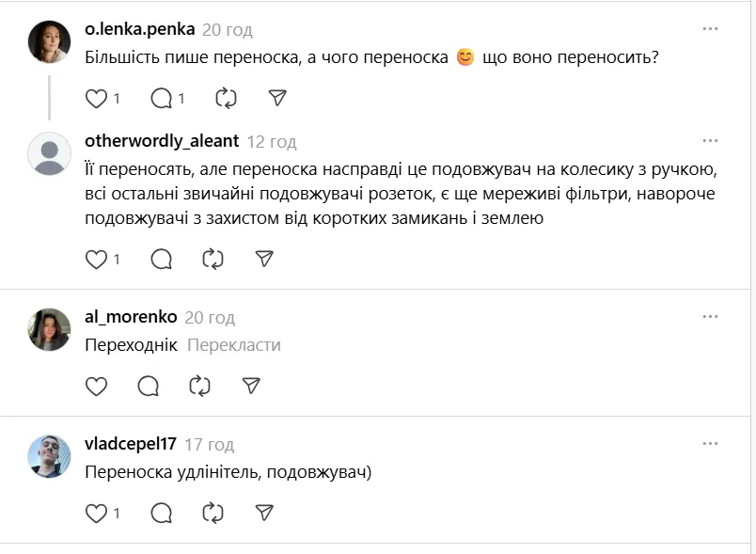Like otherwordly_aleant's reply

click(x=97, y=259)
